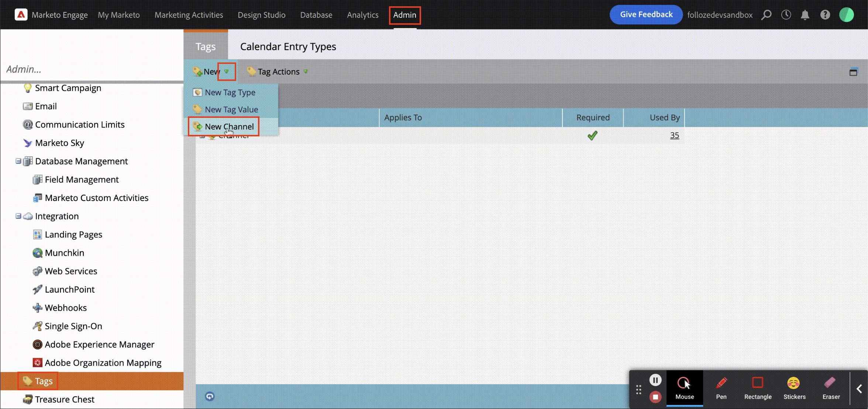868x409 pixels.
Task: Open Munchkin in the admin tree
Action: tap(64, 253)
